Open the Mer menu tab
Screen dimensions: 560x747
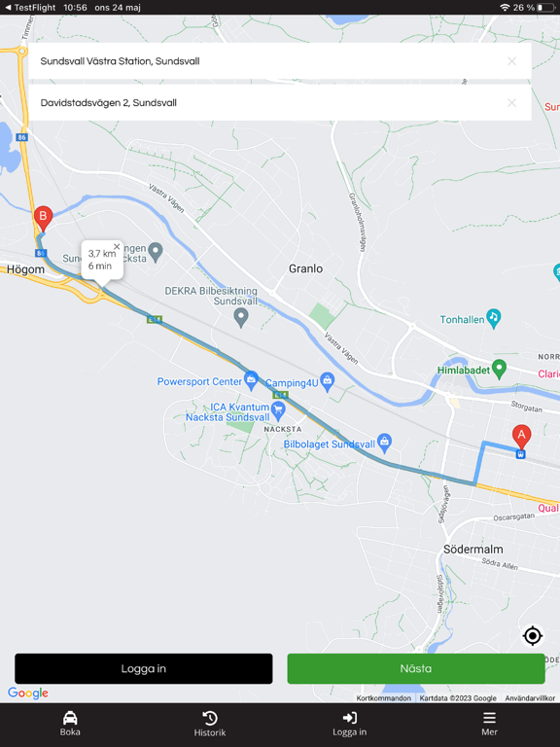[490, 724]
